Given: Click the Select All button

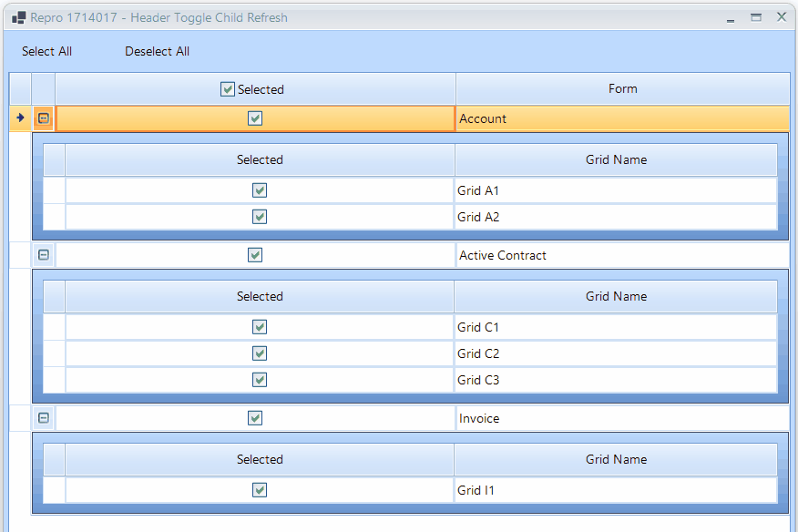Looking at the screenshot, I should click(46, 51).
